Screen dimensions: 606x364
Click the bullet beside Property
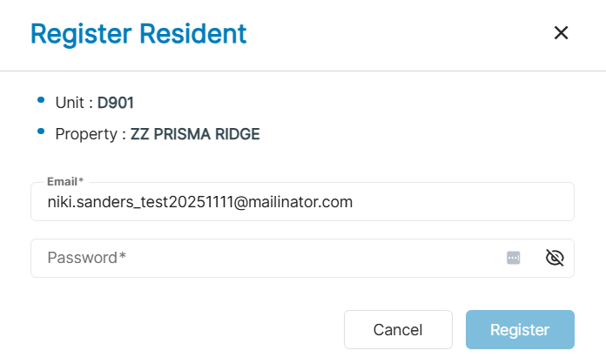point(41,132)
